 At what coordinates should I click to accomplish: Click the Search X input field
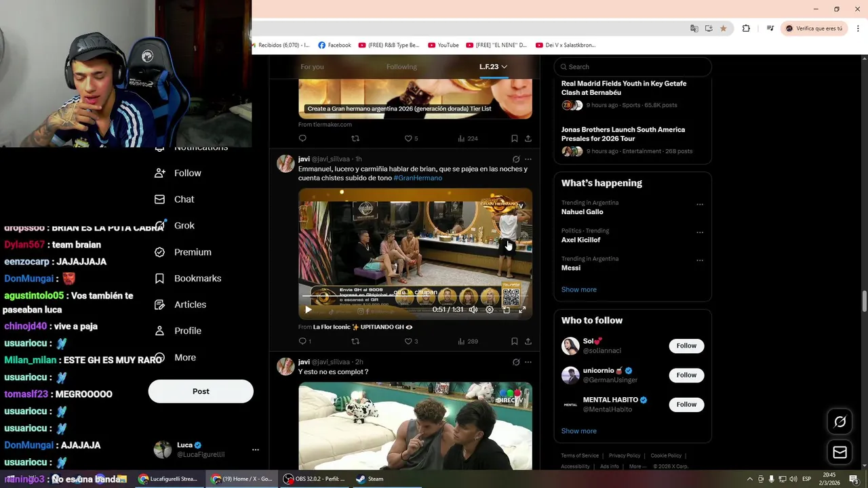pyautogui.click(x=633, y=66)
